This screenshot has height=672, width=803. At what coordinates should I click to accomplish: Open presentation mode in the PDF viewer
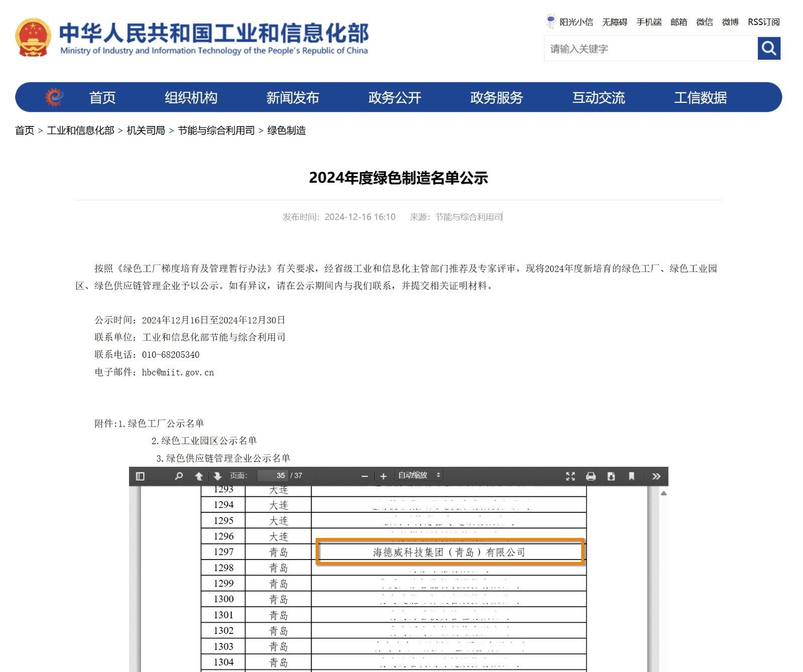tap(570, 476)
